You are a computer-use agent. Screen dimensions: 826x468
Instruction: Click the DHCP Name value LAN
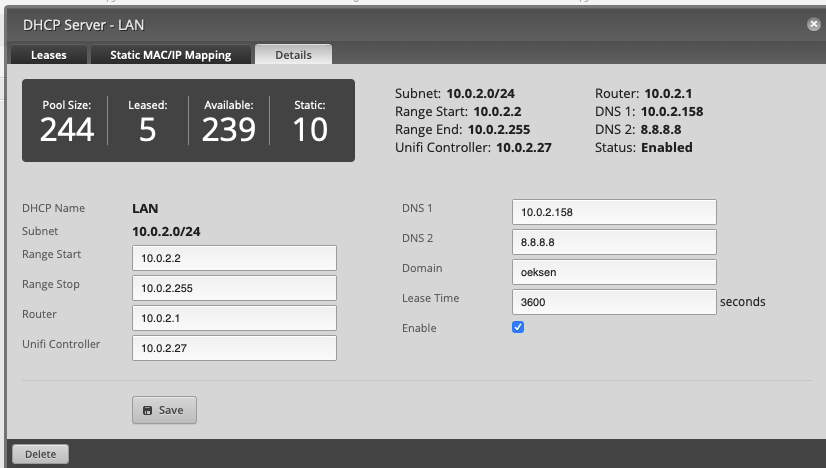[145, 209]
